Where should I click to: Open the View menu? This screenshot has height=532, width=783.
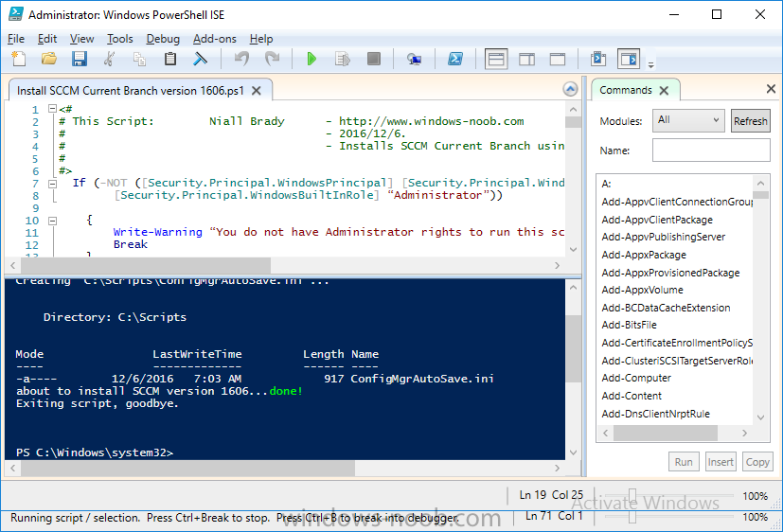tap(81, 39)
